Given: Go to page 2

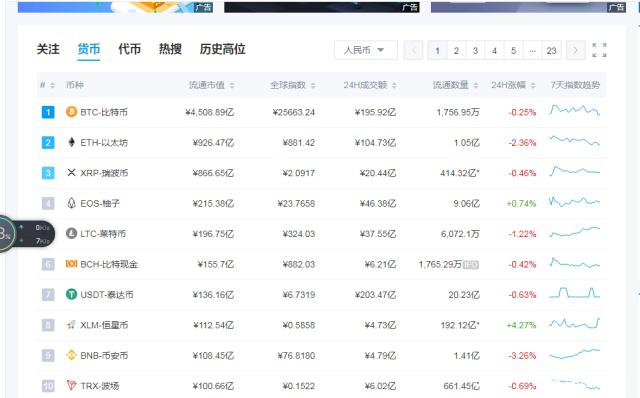Looking at the screenshot, I should (x=456, y=51).
